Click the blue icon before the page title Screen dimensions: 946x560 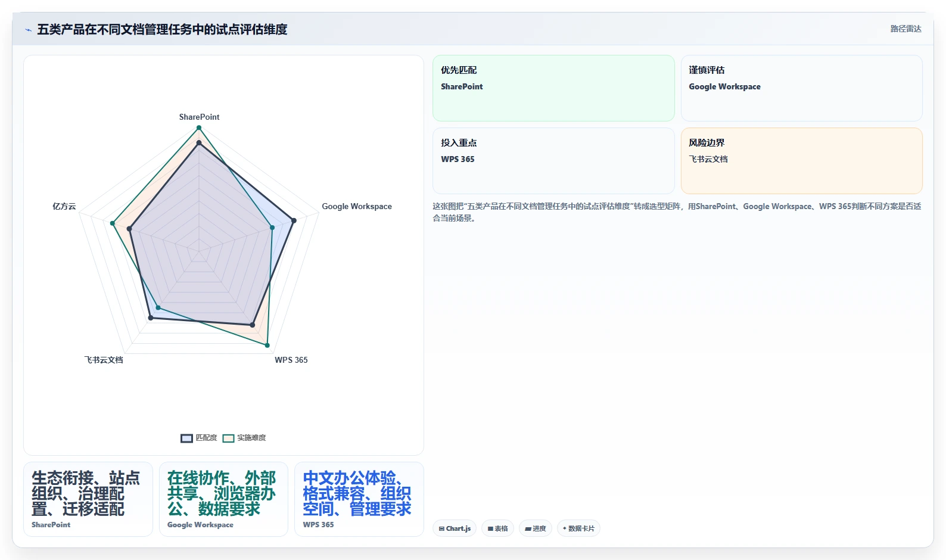(x=28, y=30)
